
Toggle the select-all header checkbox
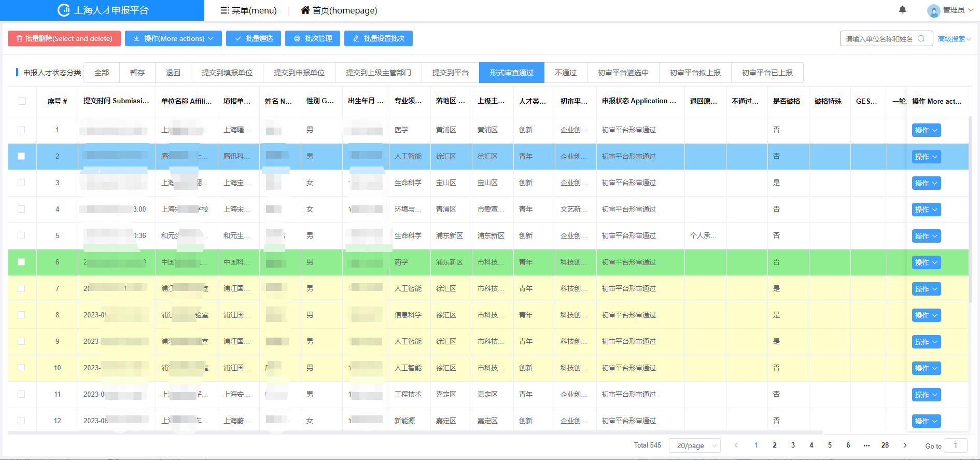[22, 101]
